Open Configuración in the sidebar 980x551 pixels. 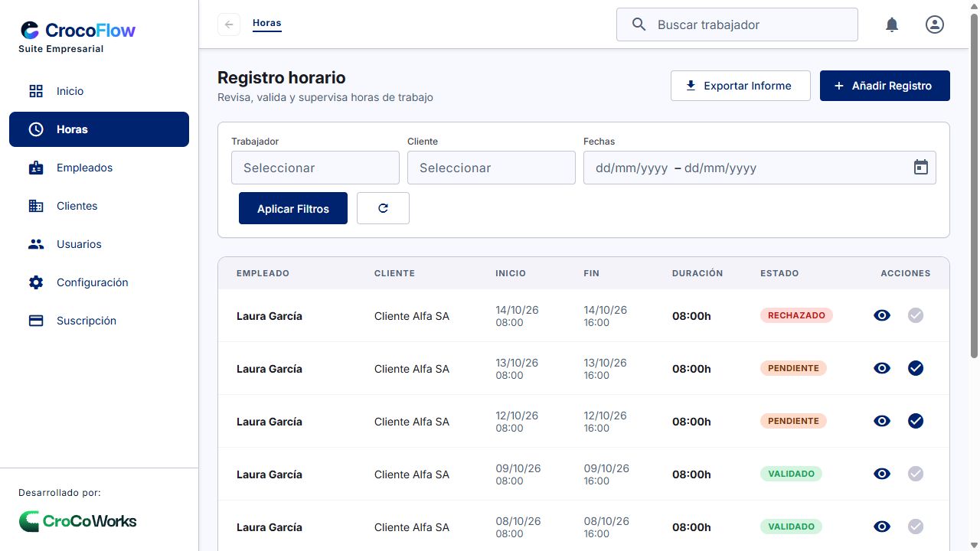(99, 282)
